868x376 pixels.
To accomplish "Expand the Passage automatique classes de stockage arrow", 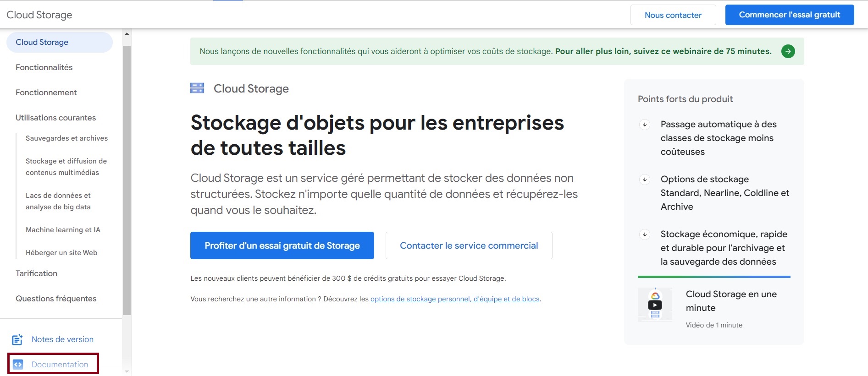I will tap(645, 125).
